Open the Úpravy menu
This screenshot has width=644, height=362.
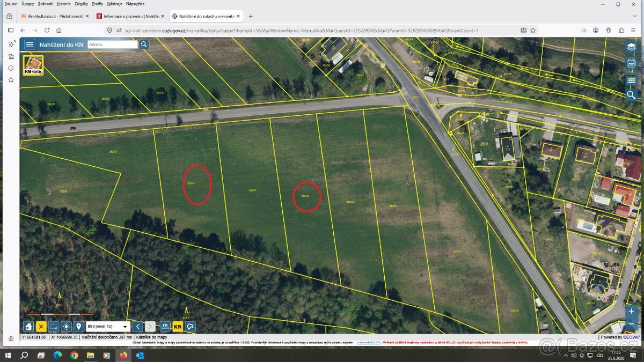(28, 4)
